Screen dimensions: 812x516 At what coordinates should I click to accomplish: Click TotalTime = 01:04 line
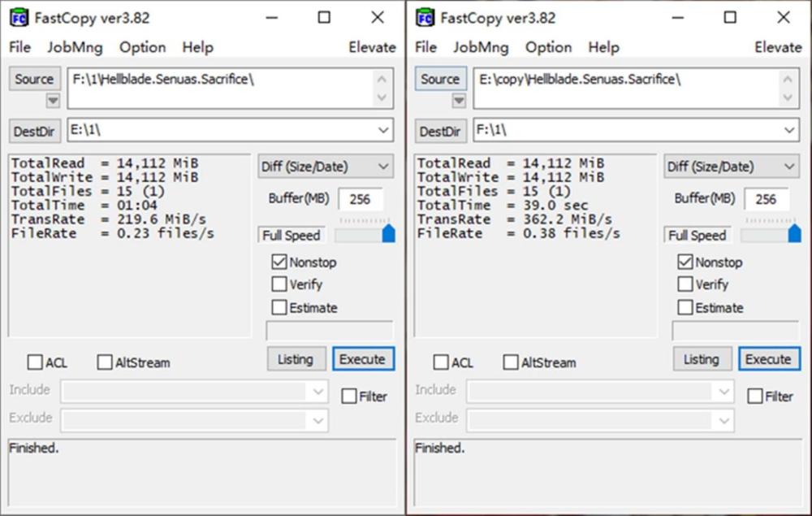coord(84,205)
